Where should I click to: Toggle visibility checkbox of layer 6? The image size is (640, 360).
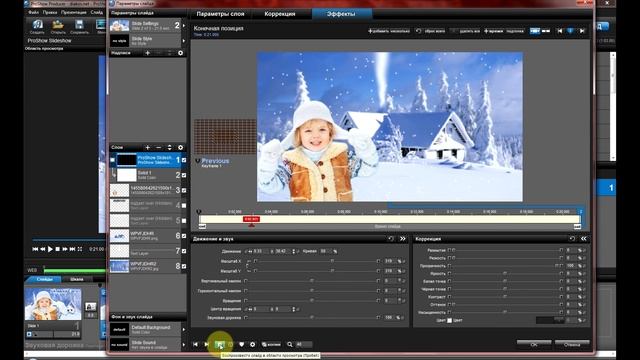pos(184,236)
